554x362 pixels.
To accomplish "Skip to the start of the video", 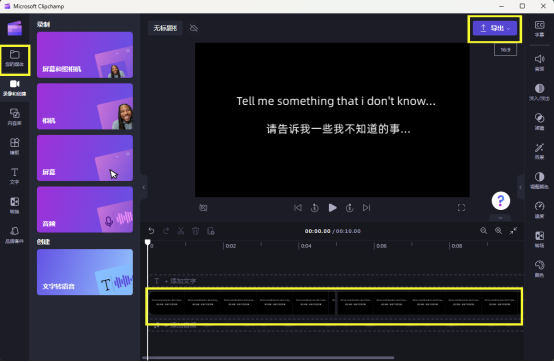I will (298, 208).
